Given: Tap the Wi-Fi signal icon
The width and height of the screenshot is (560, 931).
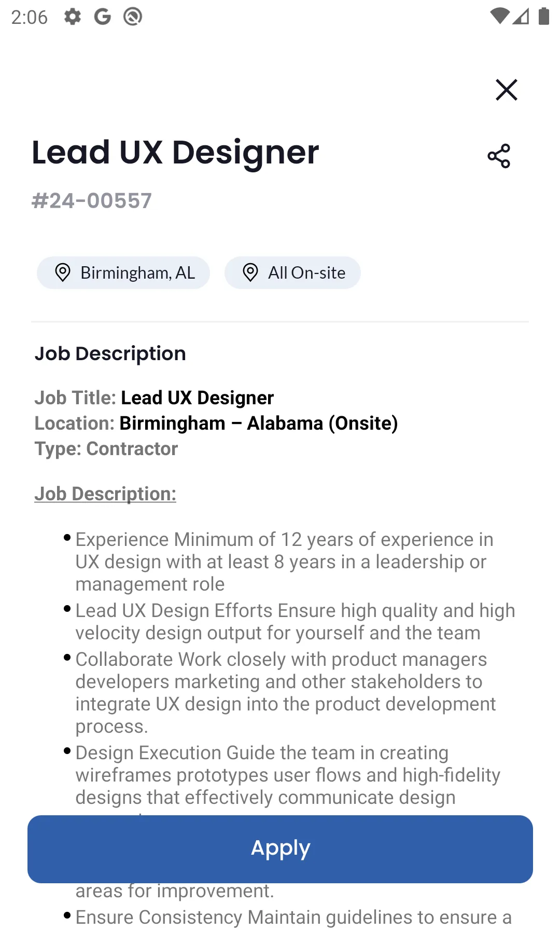Looking at the screenshot, I should click(499, 17).
